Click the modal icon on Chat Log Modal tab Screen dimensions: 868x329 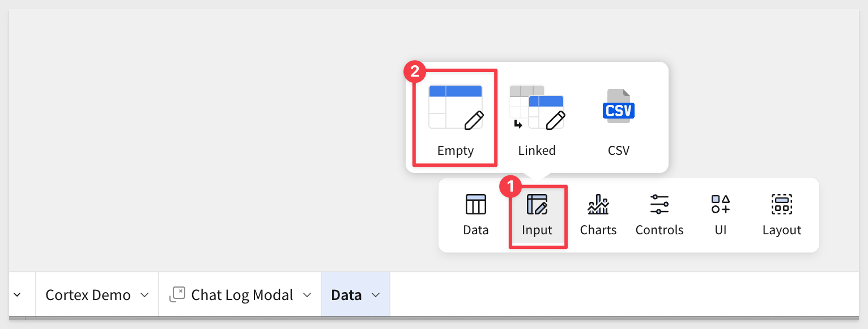(x=177, y=294)
